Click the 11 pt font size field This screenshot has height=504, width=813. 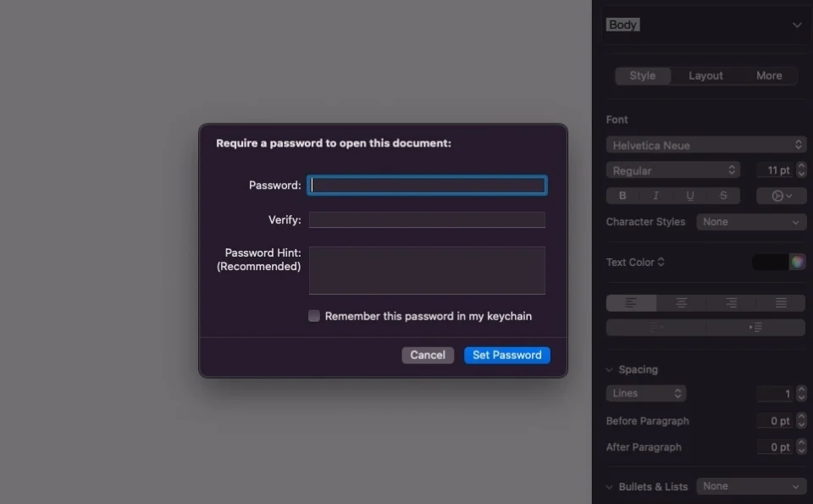pyautogui.click(x=775, y=170)
